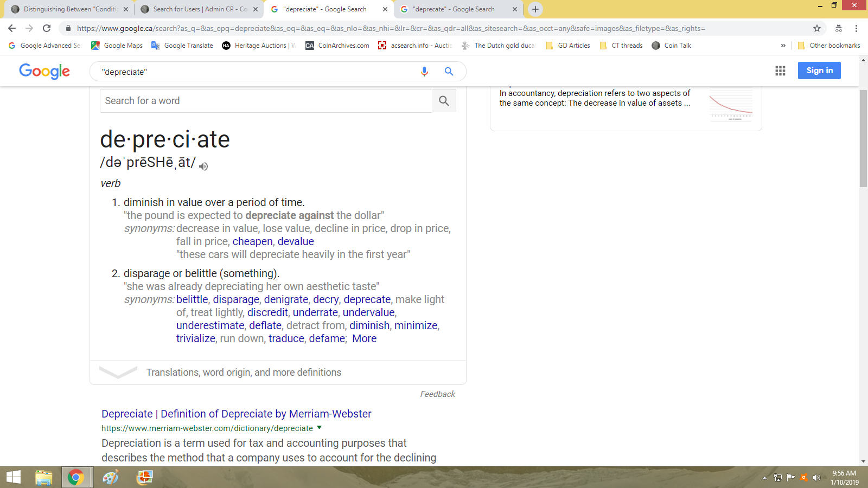Click the page's vertical scrollbar thumb

(x=863, y=138)
